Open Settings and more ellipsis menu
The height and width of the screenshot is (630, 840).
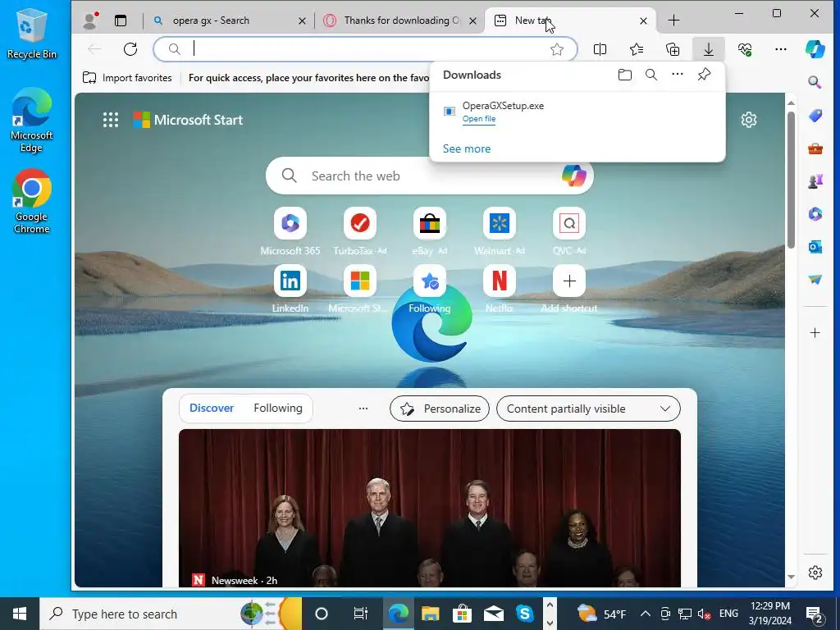click(x=781, y=49)
